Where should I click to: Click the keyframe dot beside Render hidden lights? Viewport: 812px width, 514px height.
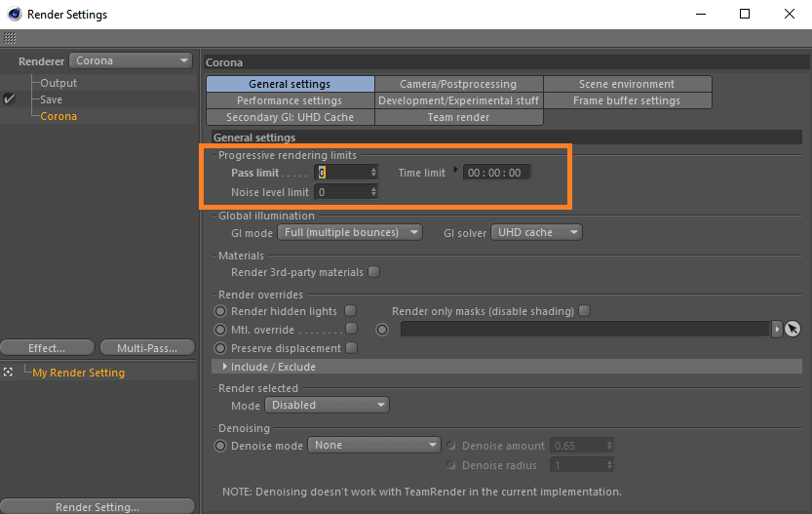(x=220, y=311)
